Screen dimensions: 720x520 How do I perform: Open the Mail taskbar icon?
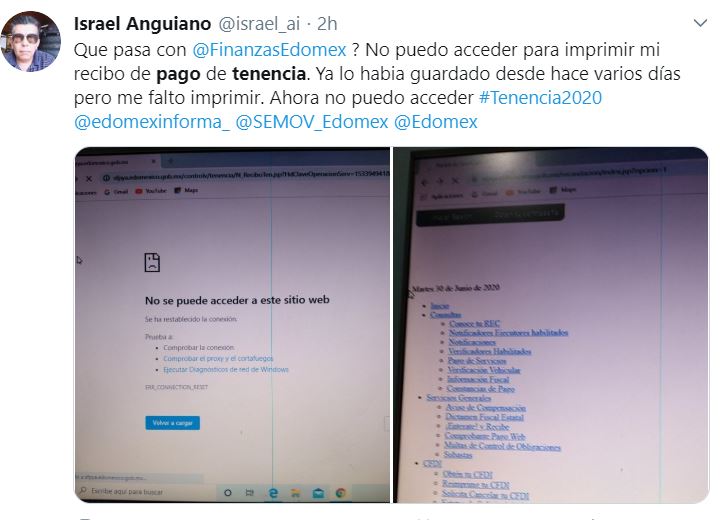pos(318,493)
